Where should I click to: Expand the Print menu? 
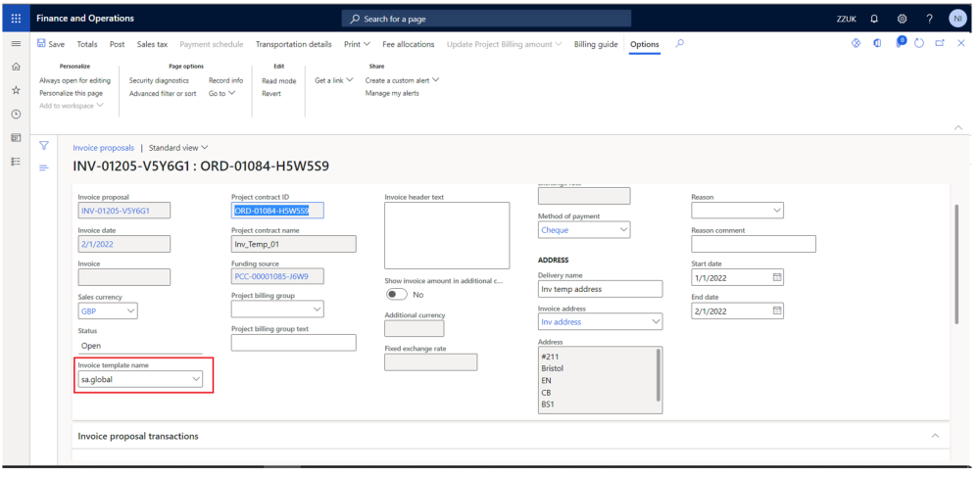pyautogui.click(x=357, y=44)
